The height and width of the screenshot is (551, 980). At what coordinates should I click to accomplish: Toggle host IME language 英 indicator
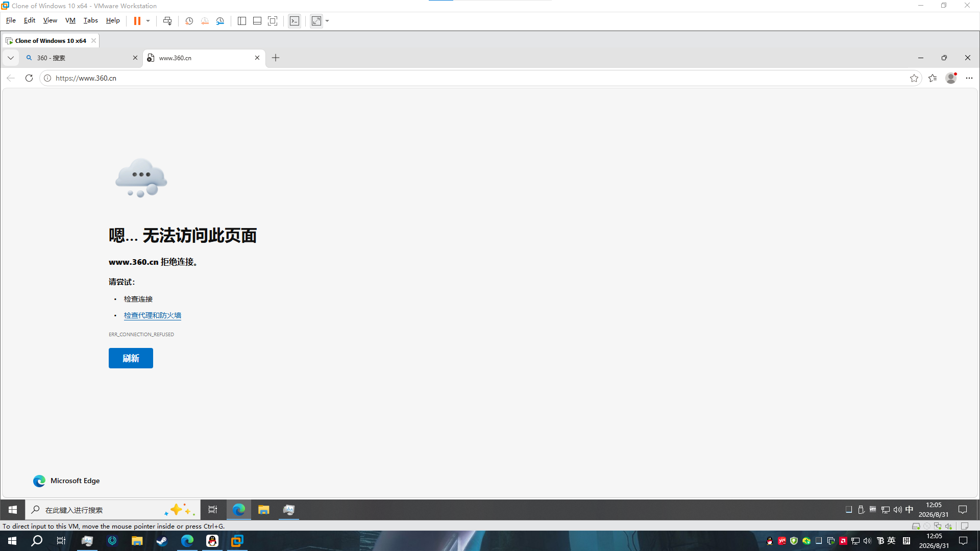pos(892,541)
